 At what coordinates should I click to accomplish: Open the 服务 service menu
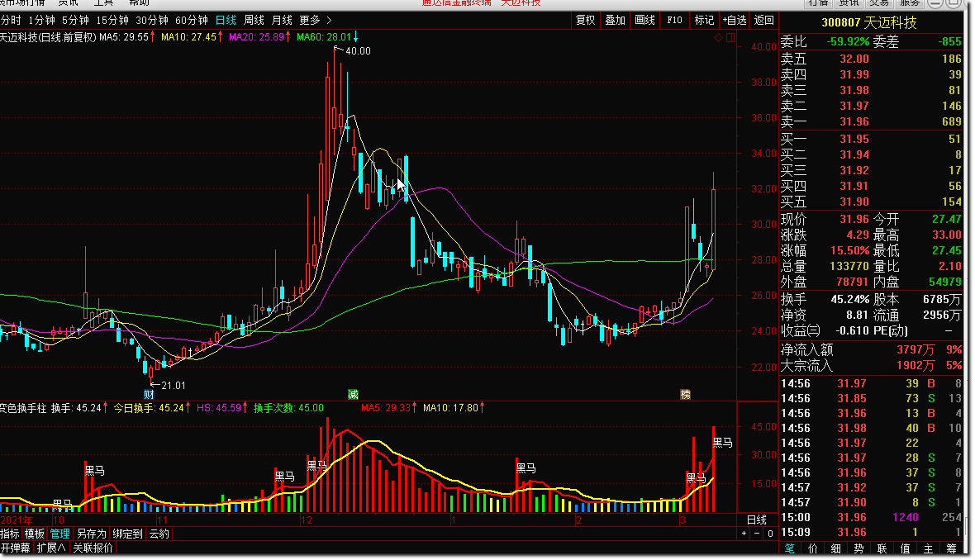coord(910,3)
